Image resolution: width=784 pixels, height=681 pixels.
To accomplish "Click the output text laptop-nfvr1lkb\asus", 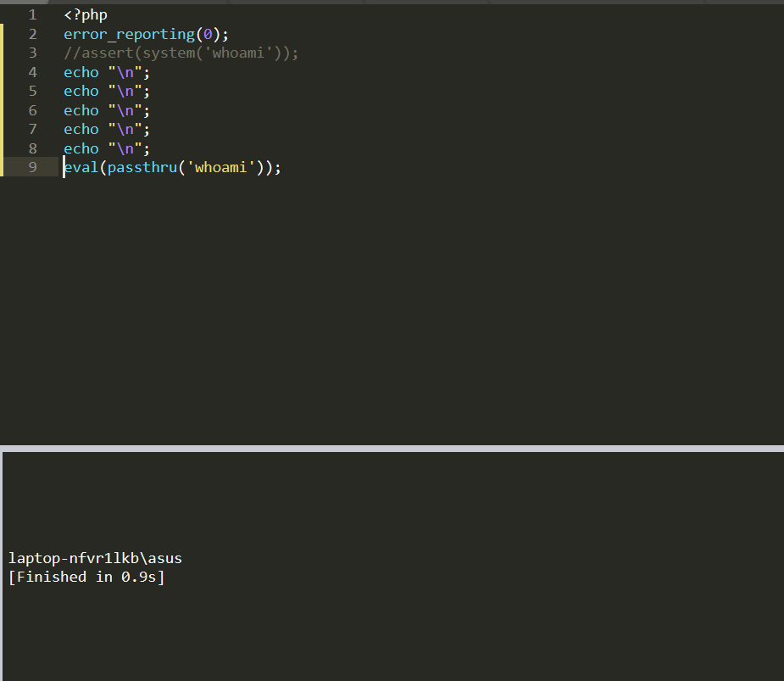I will 95,558.
